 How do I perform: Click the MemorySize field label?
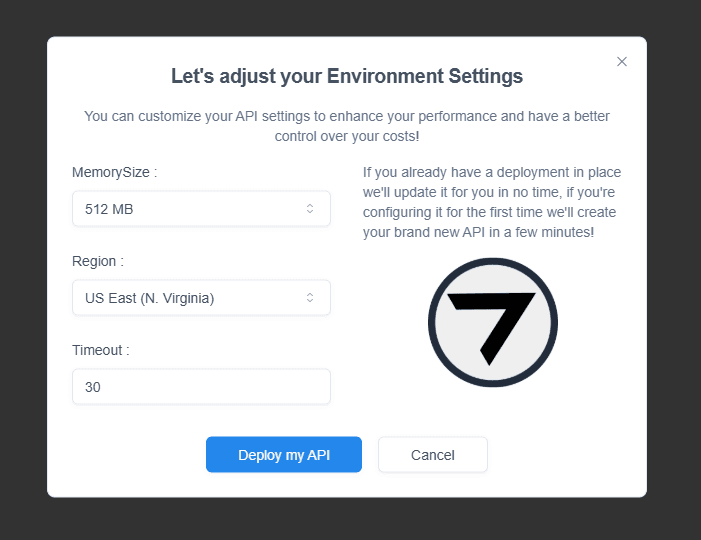[114, 172]
